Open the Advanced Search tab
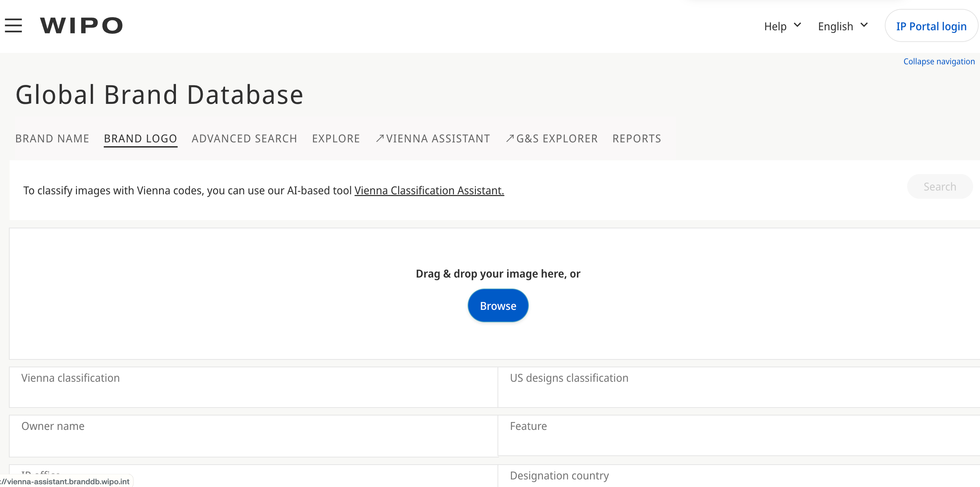This screenshot has height=487, width=980. pos(244,139)
